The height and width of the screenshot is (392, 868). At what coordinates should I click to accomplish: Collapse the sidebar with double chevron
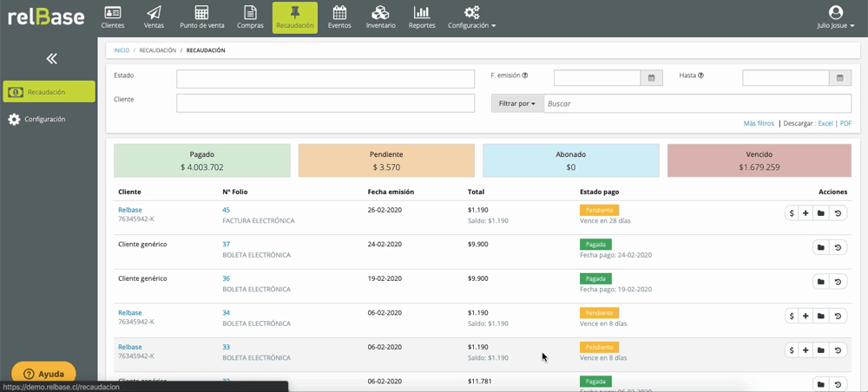click(x=51, y=59)
